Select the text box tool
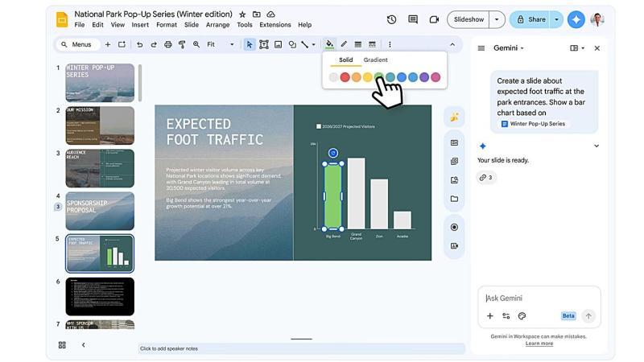Image resolution: width=644 pixels, height=362 pixels. [x=263, y=44]
